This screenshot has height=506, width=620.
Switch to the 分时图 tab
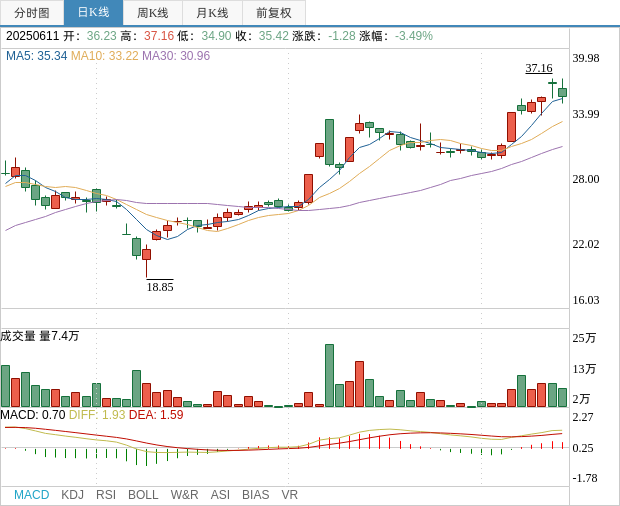pyautogui.click(x=32, y=13)
